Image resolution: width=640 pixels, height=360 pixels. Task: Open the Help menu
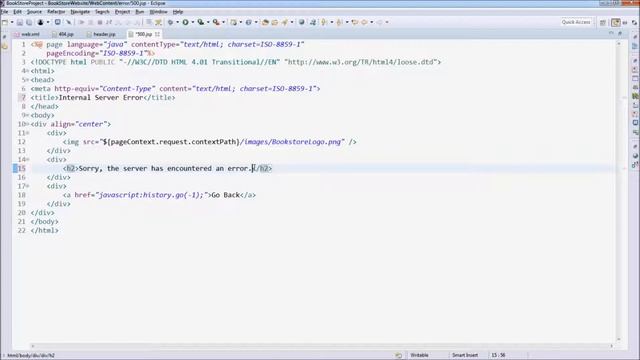coord(178,12)
